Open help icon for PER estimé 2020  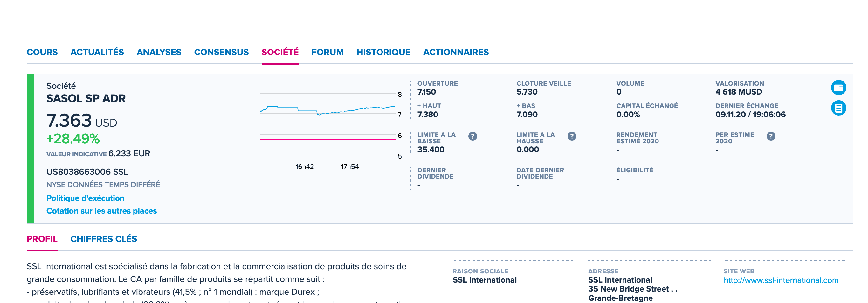click(x=771, y=136)
